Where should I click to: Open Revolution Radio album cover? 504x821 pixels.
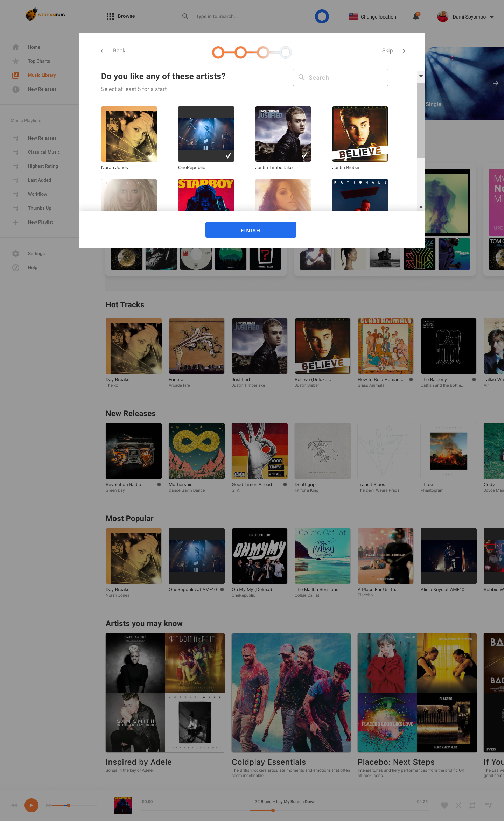click(x=134, y=451)
